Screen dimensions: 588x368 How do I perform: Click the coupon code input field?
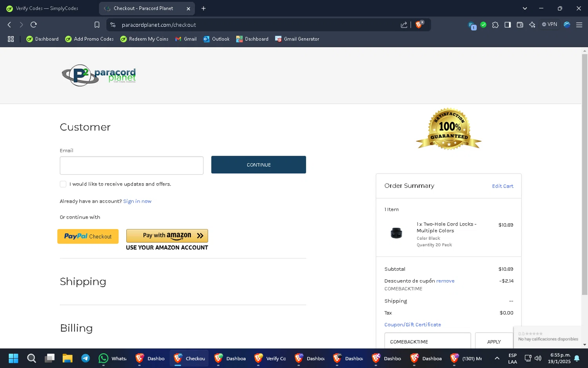[x=427, y=341]
